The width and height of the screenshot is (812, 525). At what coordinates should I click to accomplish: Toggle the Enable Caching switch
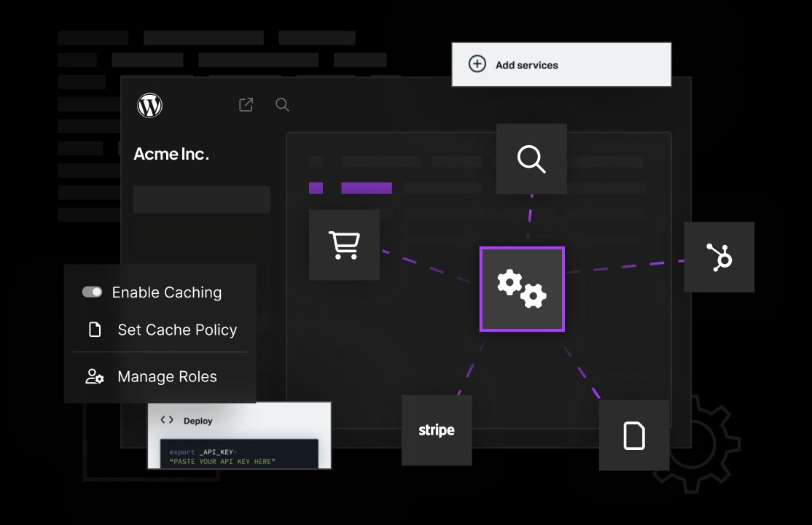[92, 292]
